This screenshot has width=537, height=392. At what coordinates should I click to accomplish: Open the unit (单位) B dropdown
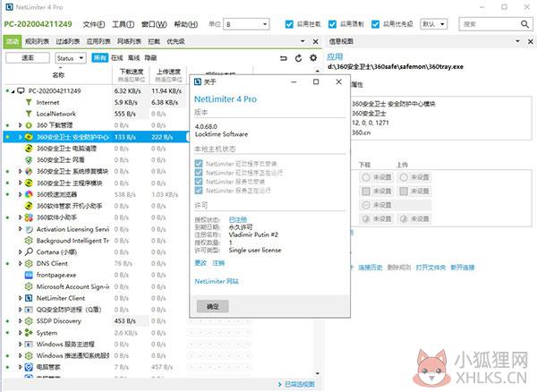pyautogui.click(x=246, y=24)
